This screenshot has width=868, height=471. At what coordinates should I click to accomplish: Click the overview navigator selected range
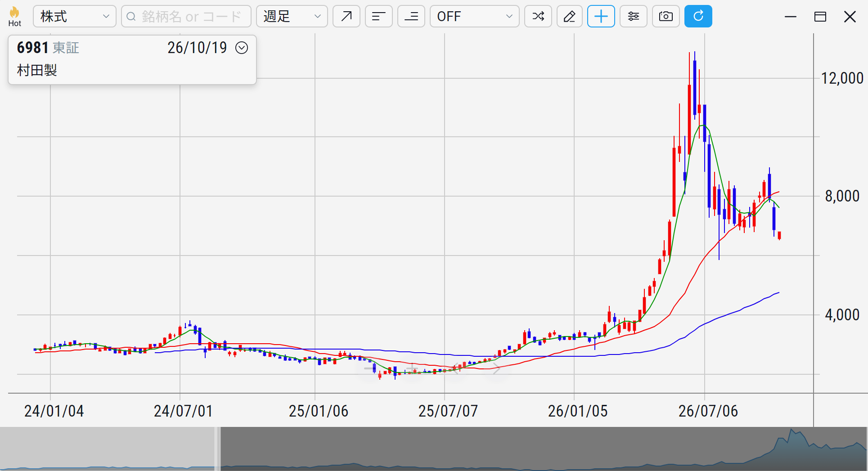point(544,449)
